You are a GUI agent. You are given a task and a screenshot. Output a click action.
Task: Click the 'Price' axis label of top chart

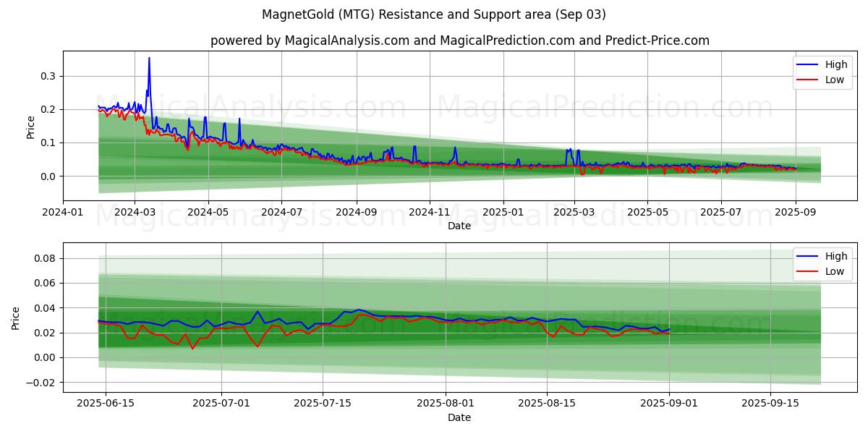[x=30, y=126]
